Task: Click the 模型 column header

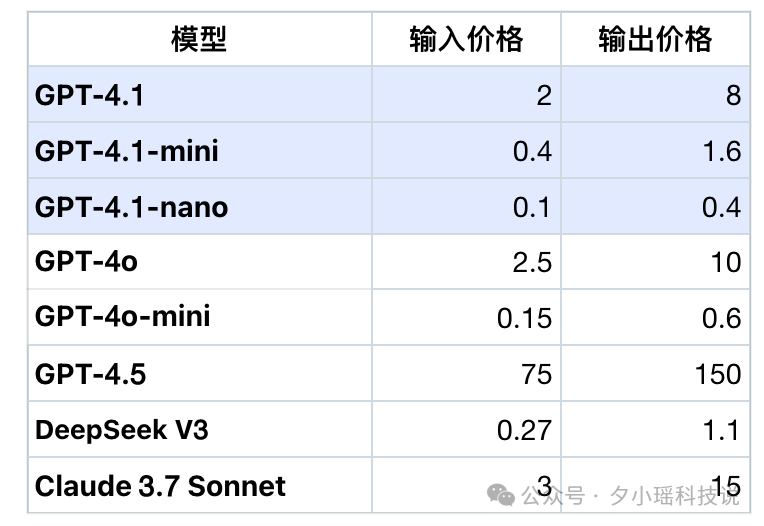Action: [199, 40]
